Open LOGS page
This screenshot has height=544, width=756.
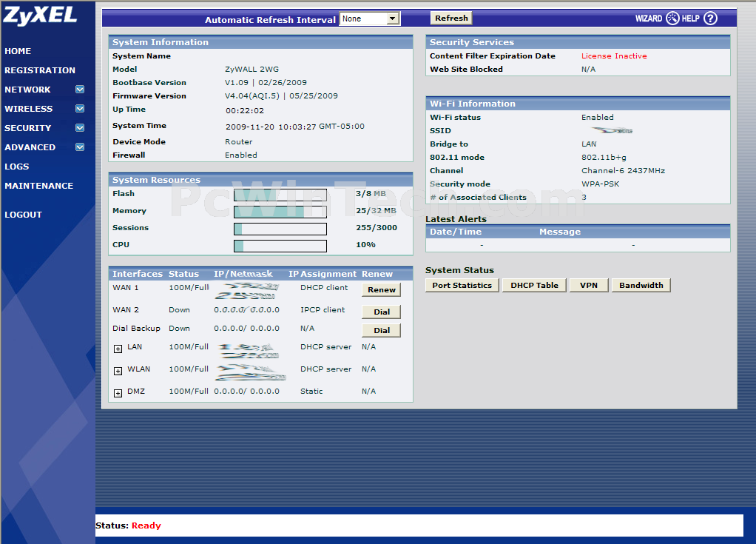point(17,167)
